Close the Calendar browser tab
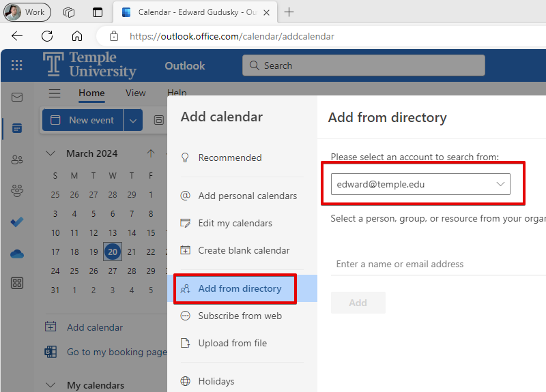Viewport: 546px width, 392px height. pyautogui.click(x=266, y=12)
